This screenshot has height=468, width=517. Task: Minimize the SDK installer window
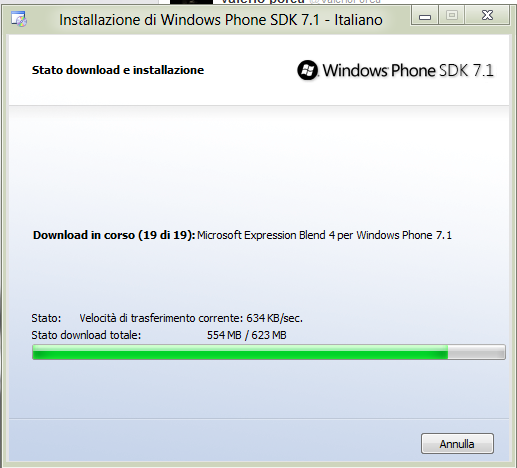425,15
